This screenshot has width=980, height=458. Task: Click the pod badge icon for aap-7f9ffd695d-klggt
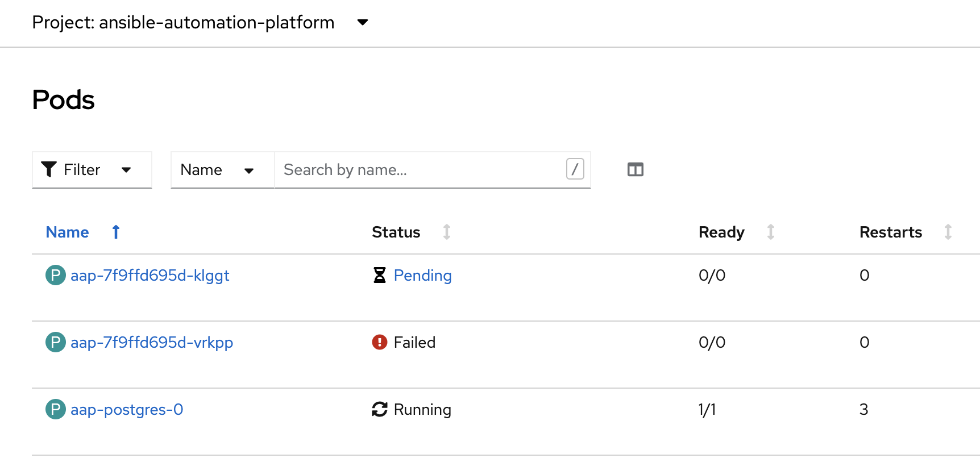tap(55, 276)
